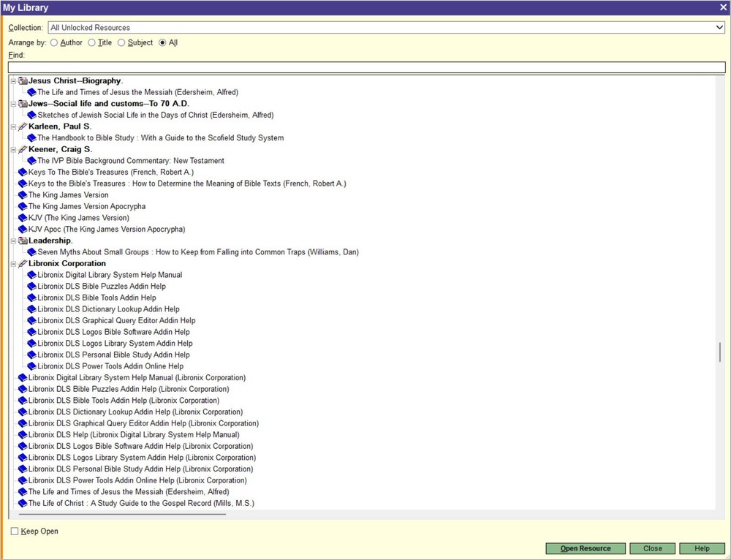Collapse the Keener, Craig S. entry
The width and height of the screenshot is (731, 560).
(x=13, y=149)
